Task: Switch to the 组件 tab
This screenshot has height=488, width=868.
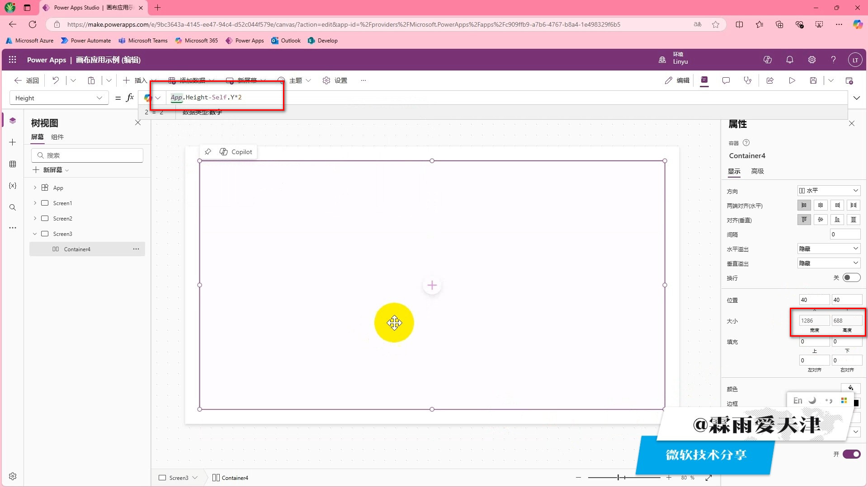Action: pyautogui.click(x=57, y=137)
